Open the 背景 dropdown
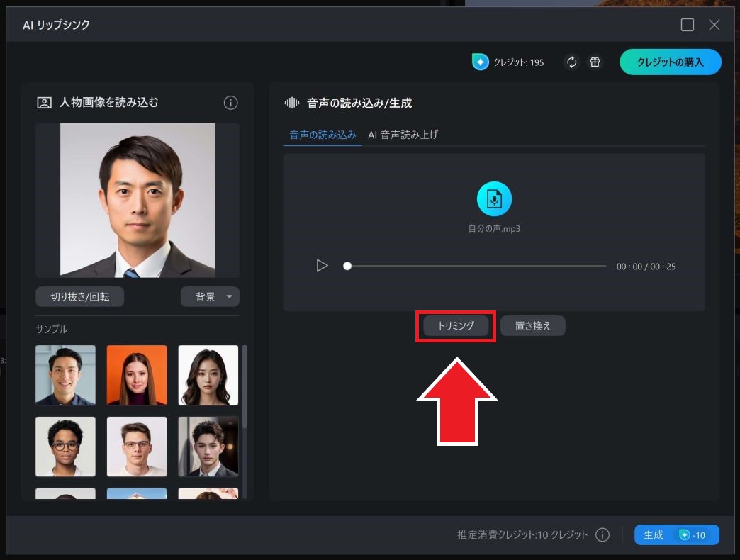This screenshot has height=560, width=740. pyautogui.click(x=210, y=297)
